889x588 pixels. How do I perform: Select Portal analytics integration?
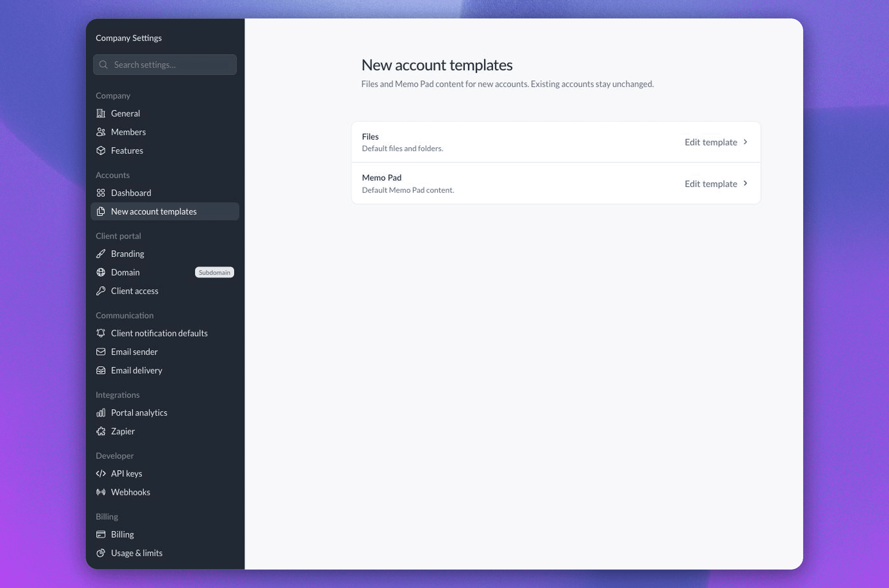[x=165, y=413]
